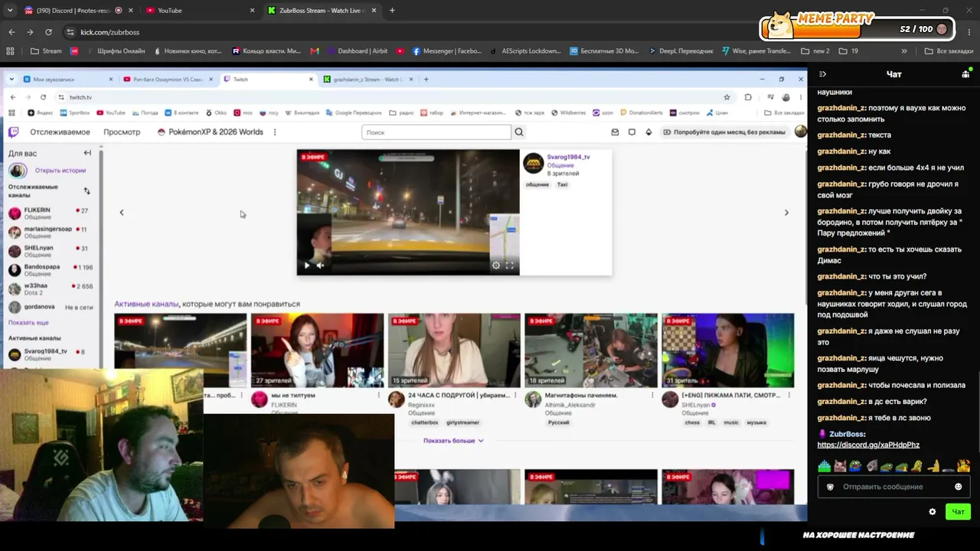Open the Twitch bits/crown icon

click(x=648, y=132)
